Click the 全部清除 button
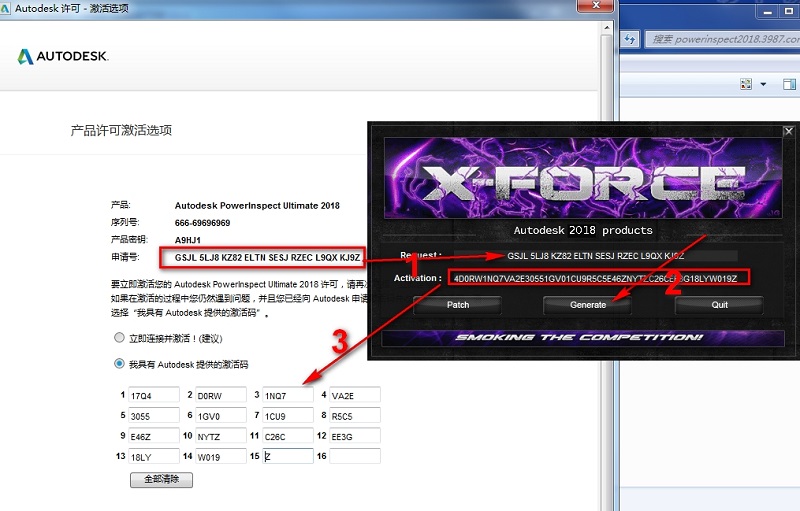This screenshot has height=511, width=800. pyautogui.click(x=161, y=479)
